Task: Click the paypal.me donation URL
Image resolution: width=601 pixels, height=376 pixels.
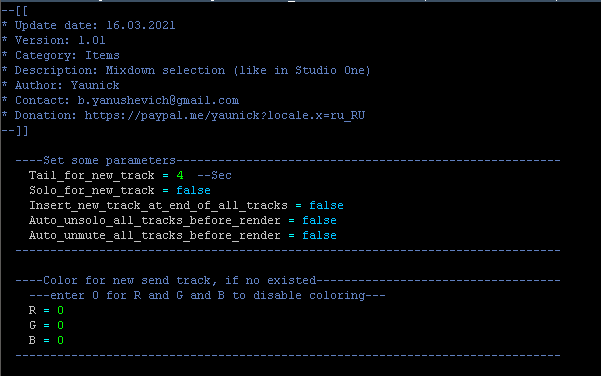Action: tap(225, 115)
